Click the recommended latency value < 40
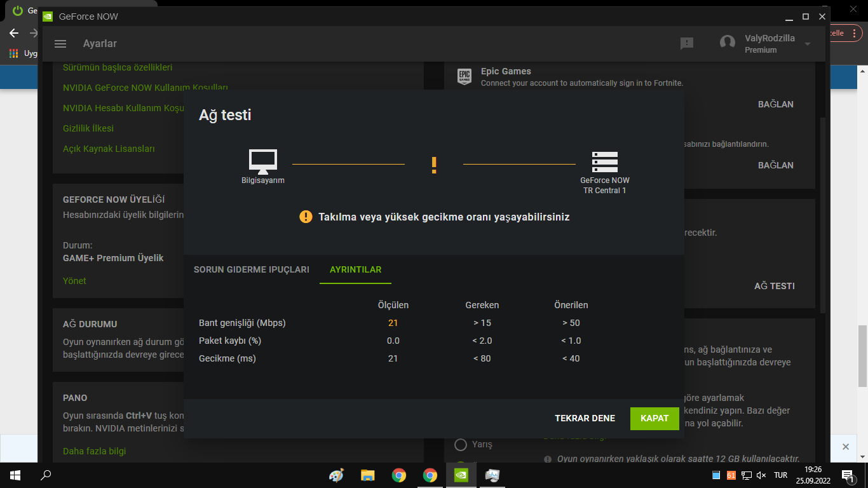868x488 pixels. [x=571, y=358]
